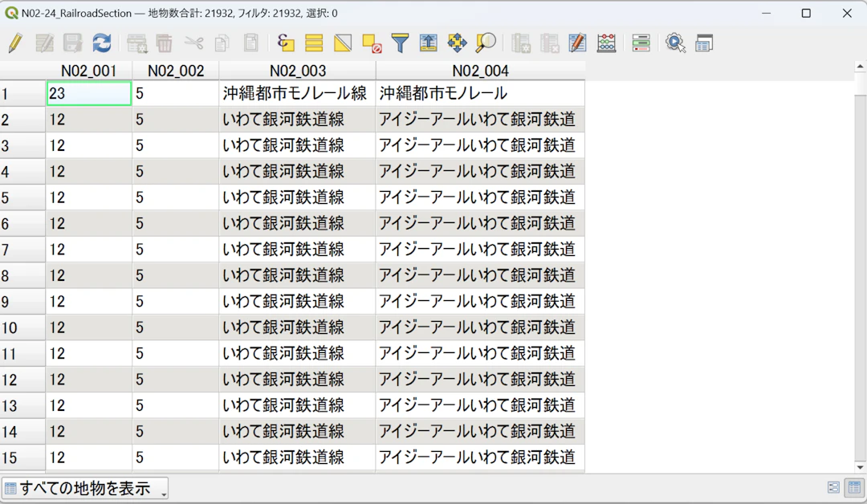The height and width of the screenshot is (504, 867).
Task: Select row 8 via its row header
Action: click(x=22, y=275)
